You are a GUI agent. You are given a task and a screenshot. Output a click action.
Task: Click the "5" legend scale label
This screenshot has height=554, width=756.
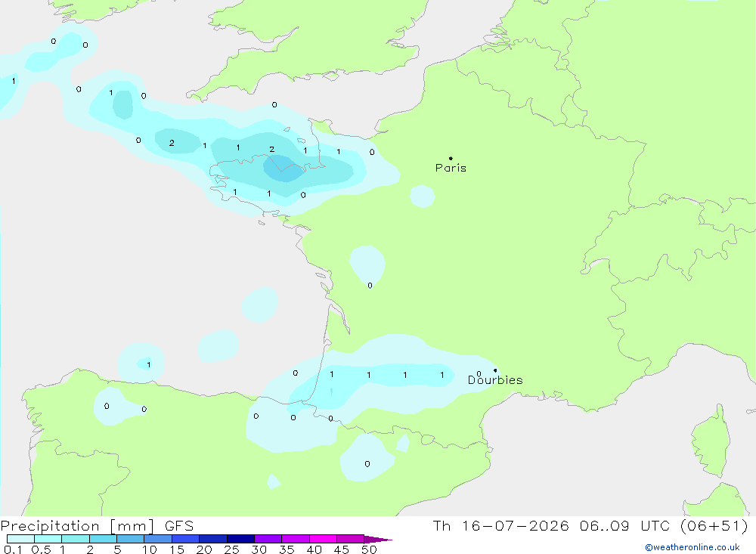(117, 549)
